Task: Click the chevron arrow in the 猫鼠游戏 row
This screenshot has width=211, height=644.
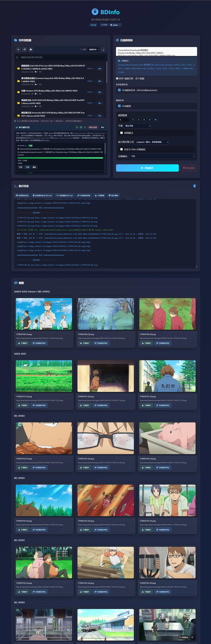Action: (x=94, y=69)
